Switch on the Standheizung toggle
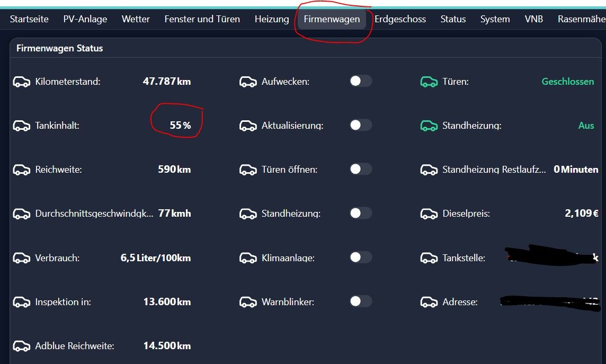 click(x=360, y=213)
